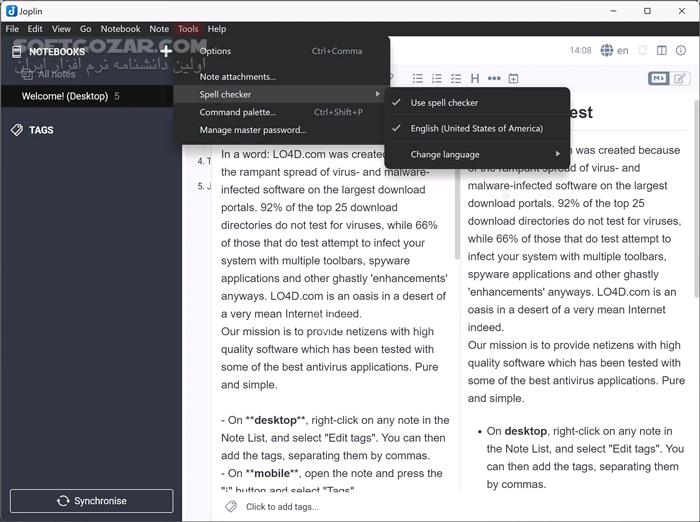Set alarm with the bell icon
Image resolution: width=700 pixels, height=522 pixels.
643,50
